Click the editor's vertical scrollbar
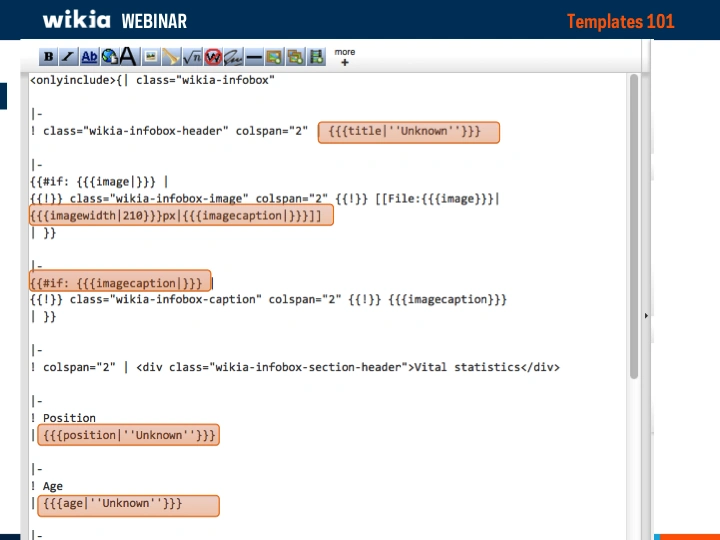The image size is (720, 540). 634,230
